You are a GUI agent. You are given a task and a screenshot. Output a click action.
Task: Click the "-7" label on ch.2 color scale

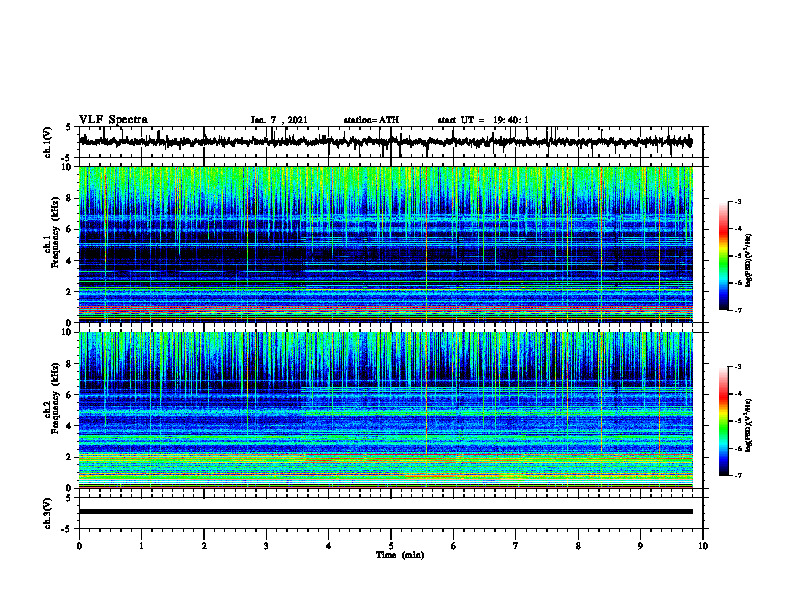[x=738, y=476]
